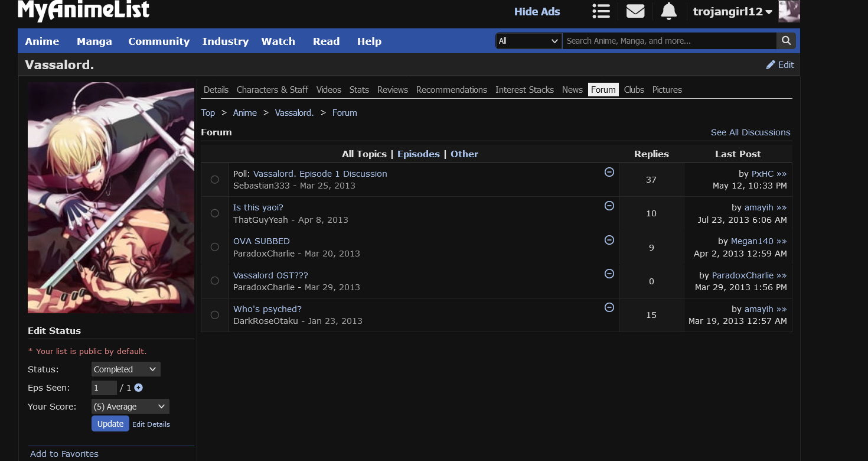Switch to the Reviews tab
The width and height of the screenshot is (868, 461).
(393, 90)
